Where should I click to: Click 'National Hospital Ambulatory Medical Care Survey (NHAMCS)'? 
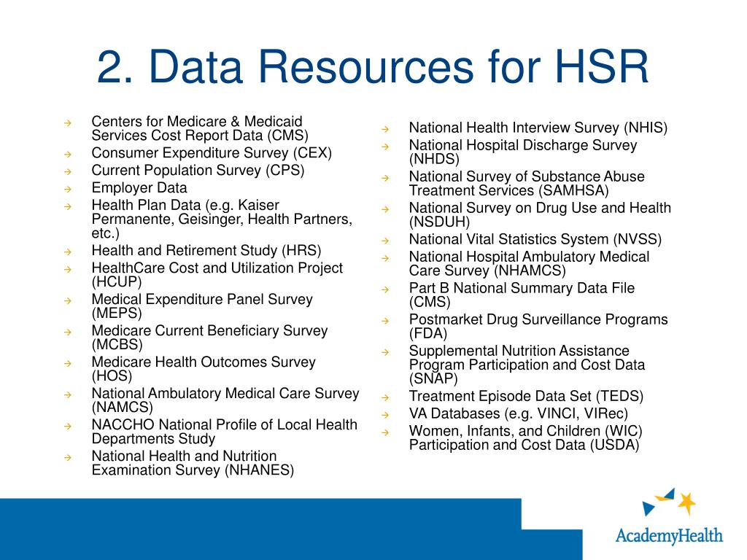click(x=530, y=263)
